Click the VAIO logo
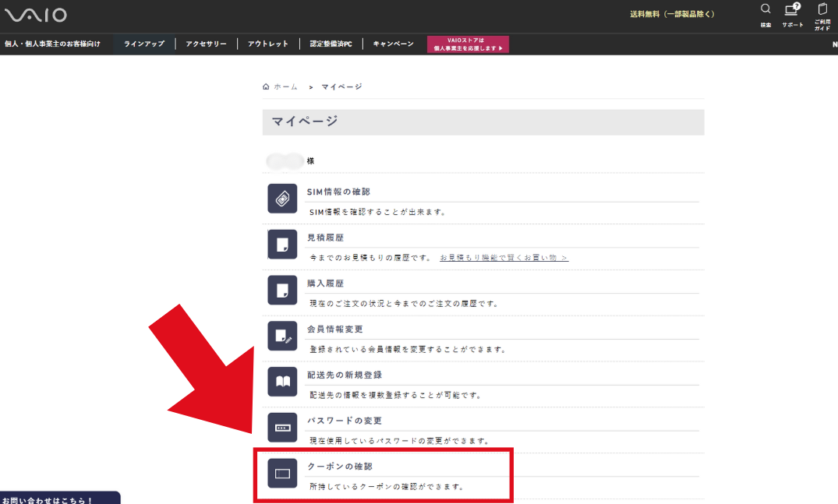838x504 pixels. coord(36,15)
